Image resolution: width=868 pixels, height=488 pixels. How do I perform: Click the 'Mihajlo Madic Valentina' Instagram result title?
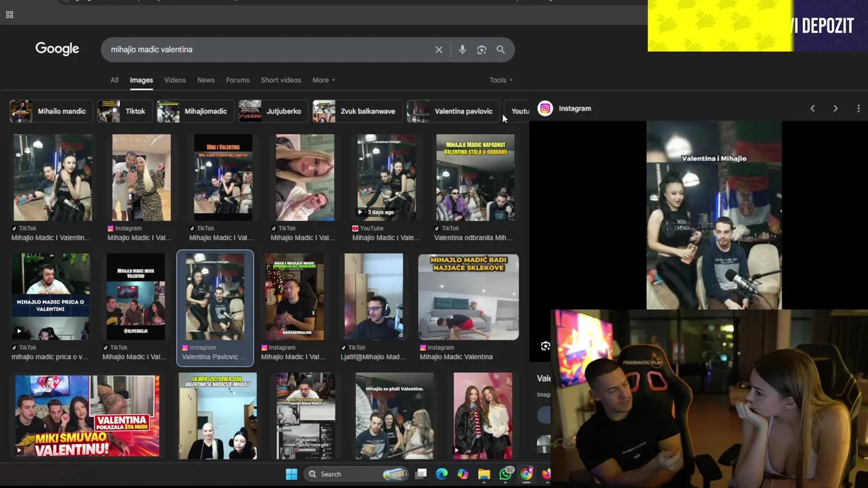coord(456,357)
